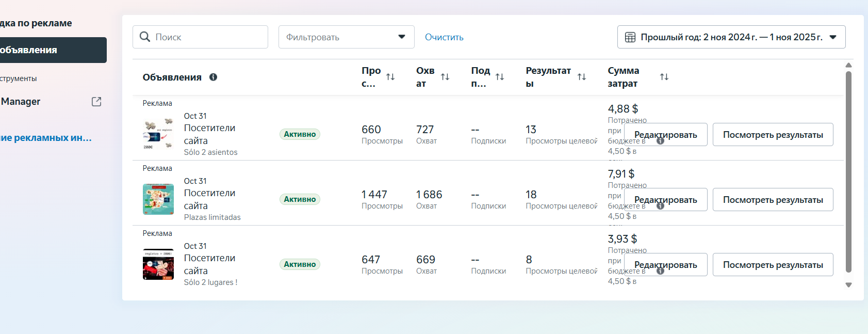868x334 pixels.
Task: Click the calendar icon in date range
Action: coord(630,37)
